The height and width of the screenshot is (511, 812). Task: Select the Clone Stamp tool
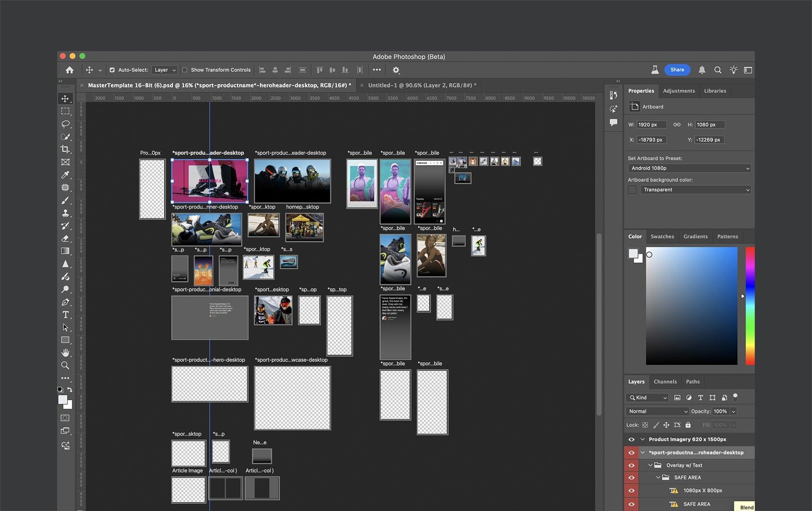click(65, 213)
